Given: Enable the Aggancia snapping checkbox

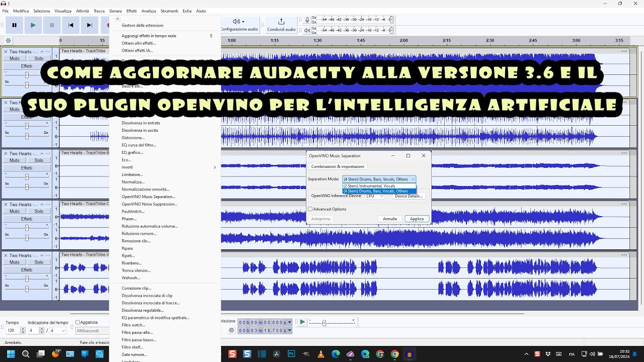Looking at the screenshot, I should (77, 322).
